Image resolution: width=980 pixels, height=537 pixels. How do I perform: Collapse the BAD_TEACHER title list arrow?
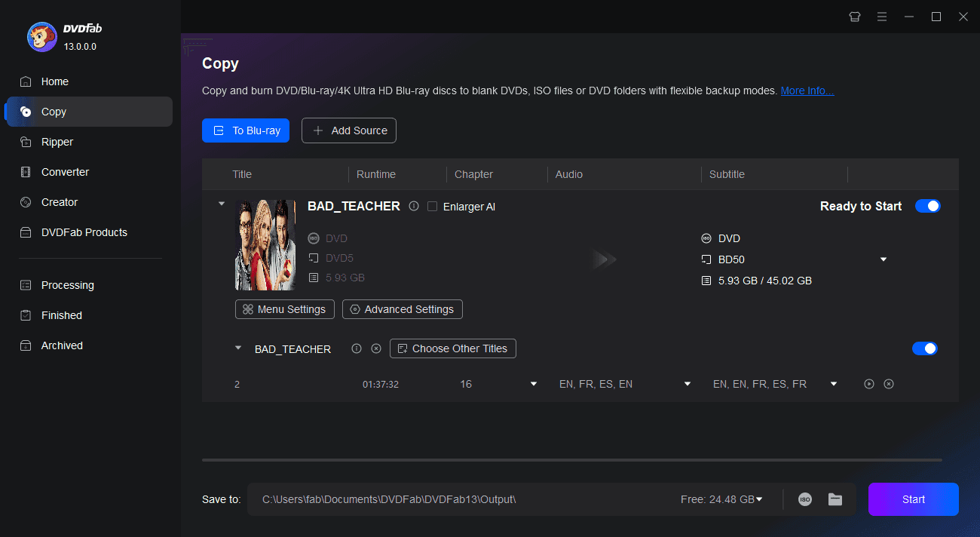tap(238, 348)
